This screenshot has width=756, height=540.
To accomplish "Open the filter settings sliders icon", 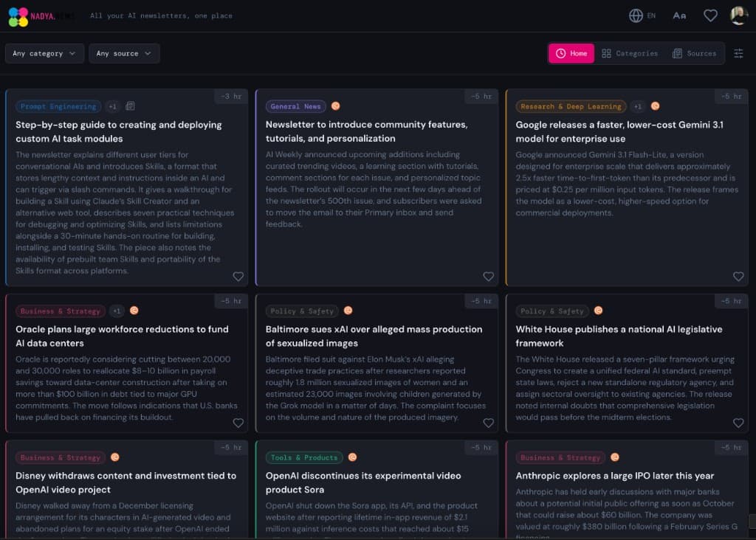I will click(738, 53).
